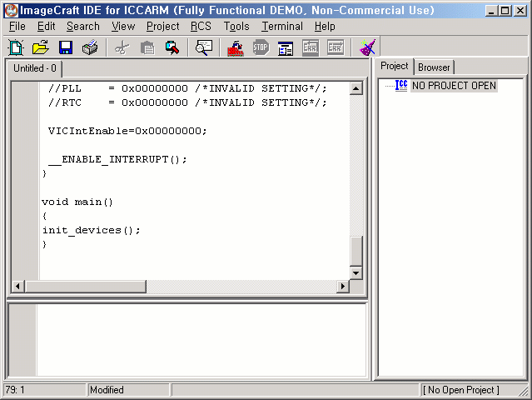This screenshot has height=400, width=532.
Task: Click editor horizontal scrollbar left arrow
Action: (17, 287)
